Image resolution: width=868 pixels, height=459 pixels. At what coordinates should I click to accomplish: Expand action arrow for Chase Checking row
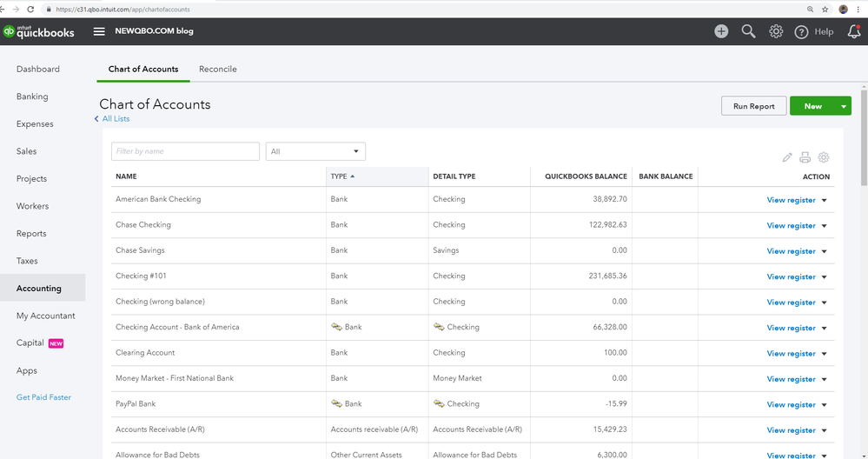point(824,226)
